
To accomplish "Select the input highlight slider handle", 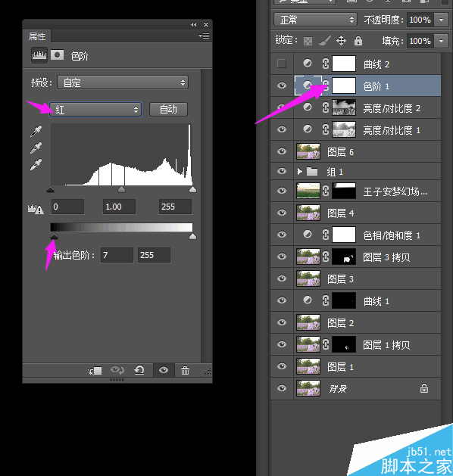I will pos(192,190).
